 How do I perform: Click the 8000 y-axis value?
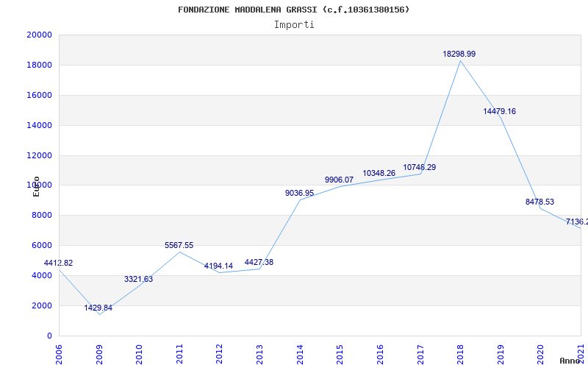[41, 216]
